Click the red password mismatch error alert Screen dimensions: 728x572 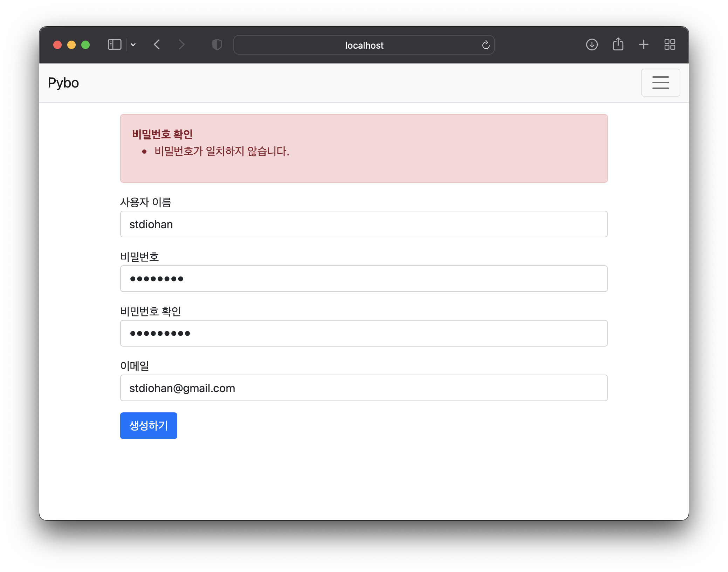(364, 148)
